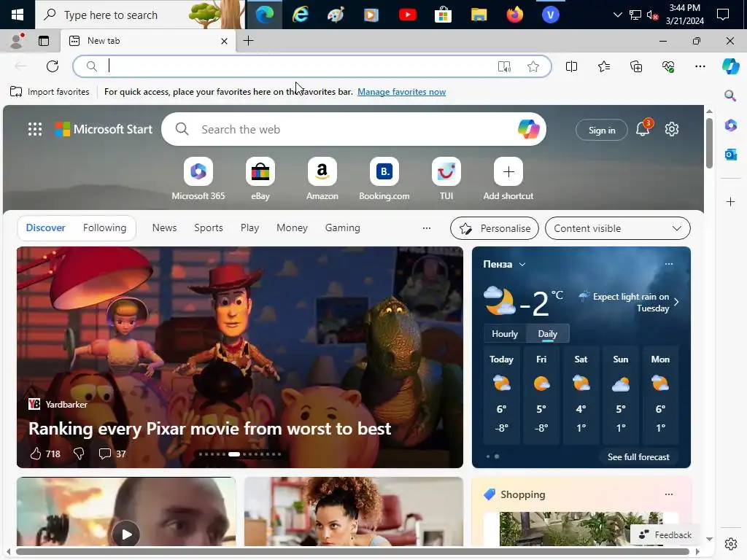Click the Copilot icon in the web search box
747x560 pixels.
(x=528, y=129)
